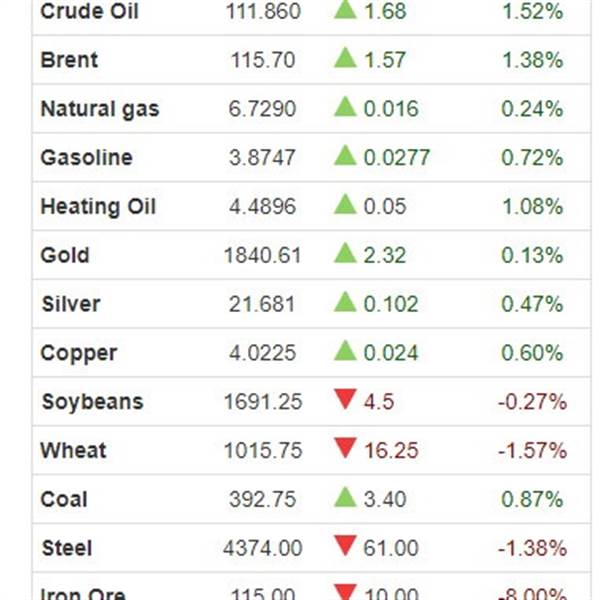This screenshot has width=600, height=600.
Task: Click the green up arrow in Gold row
Action: (x=345, y=253)
